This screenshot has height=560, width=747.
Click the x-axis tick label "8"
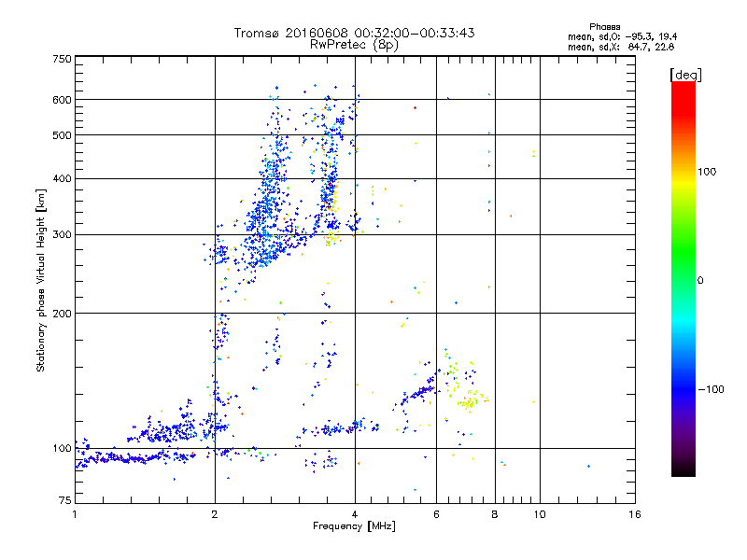(x=495, y=514)
